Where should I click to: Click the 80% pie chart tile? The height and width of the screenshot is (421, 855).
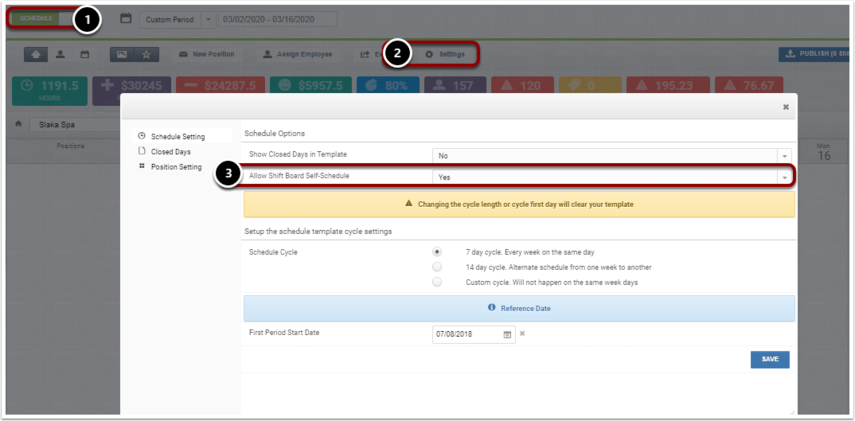[388, 86]
